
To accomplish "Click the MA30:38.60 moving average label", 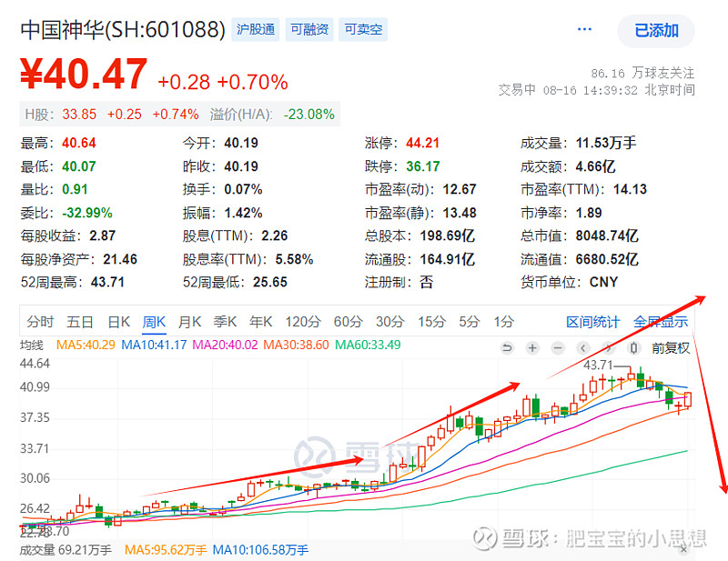I will 297,345.
